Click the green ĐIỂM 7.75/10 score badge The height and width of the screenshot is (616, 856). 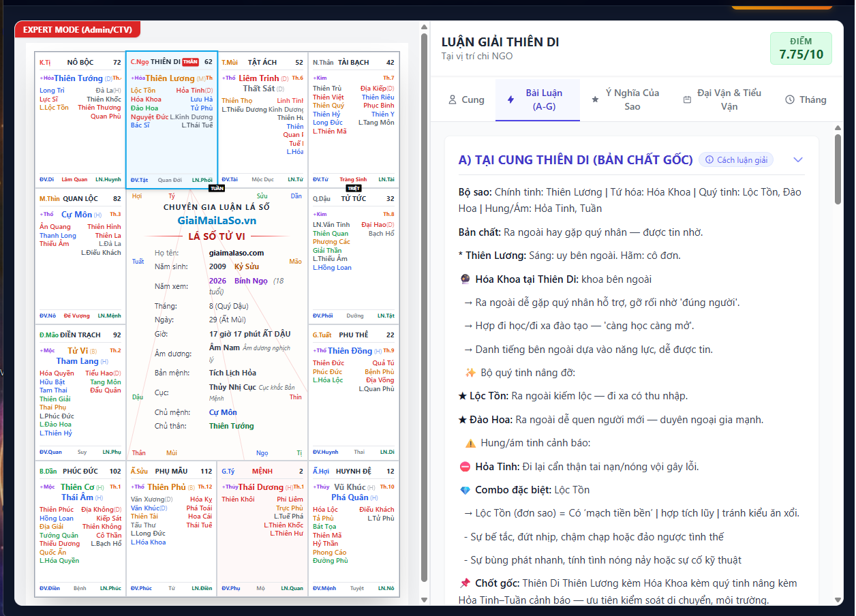click(x=801, y=48)
